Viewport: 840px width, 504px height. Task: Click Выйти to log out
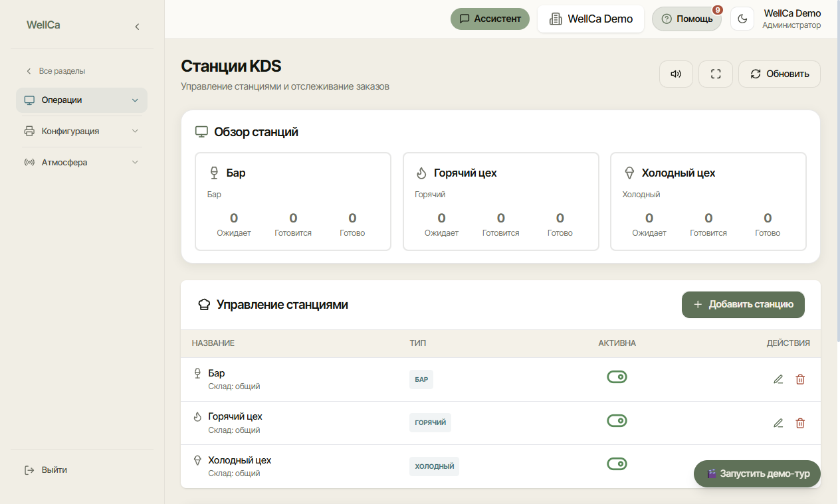pos(46,470)
